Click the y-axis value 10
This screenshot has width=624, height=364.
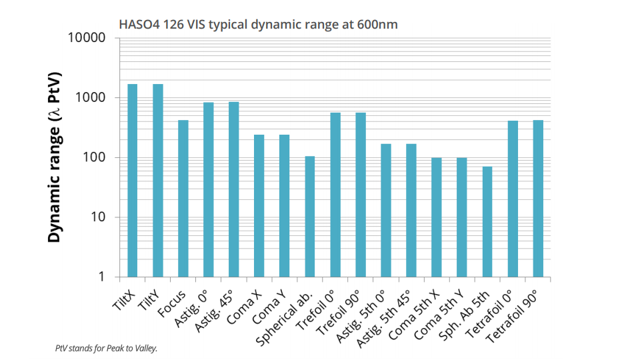tap(97, 217)
